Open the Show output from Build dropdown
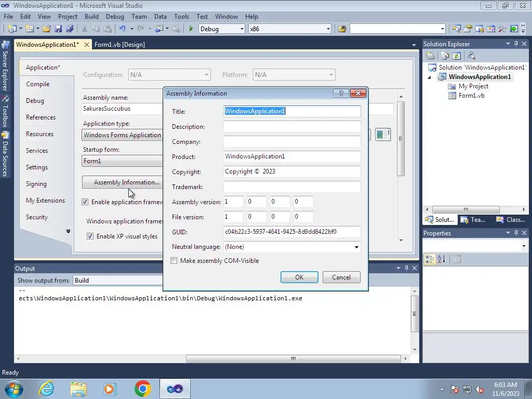532x399 pixels. click(118, 280)
